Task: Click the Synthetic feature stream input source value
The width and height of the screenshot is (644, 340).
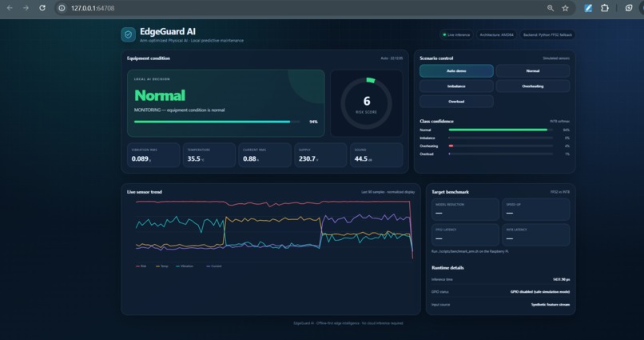Action: pos(551,305)
